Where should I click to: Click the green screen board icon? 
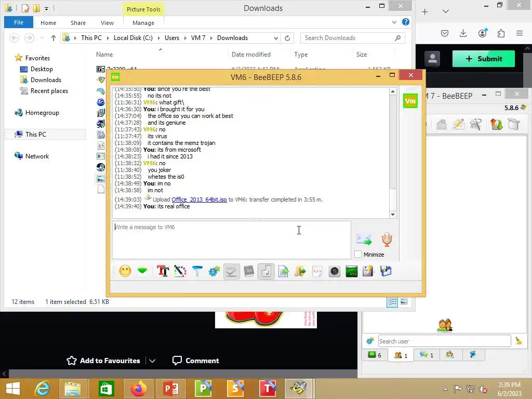352,271
